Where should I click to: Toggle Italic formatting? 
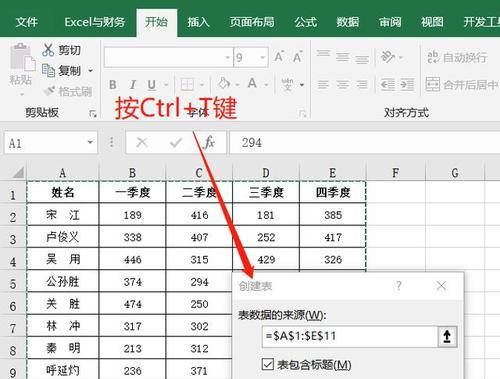[x=132, y=85]
